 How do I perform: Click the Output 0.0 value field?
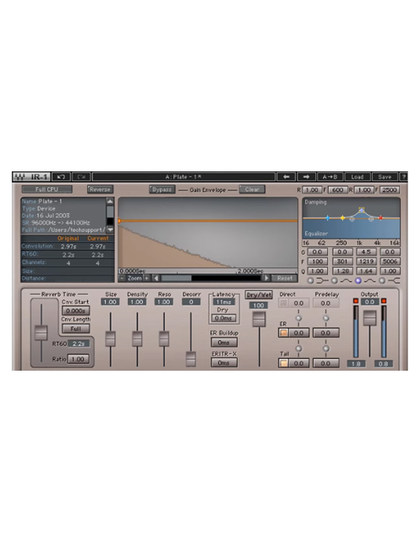tap(370, 302)
